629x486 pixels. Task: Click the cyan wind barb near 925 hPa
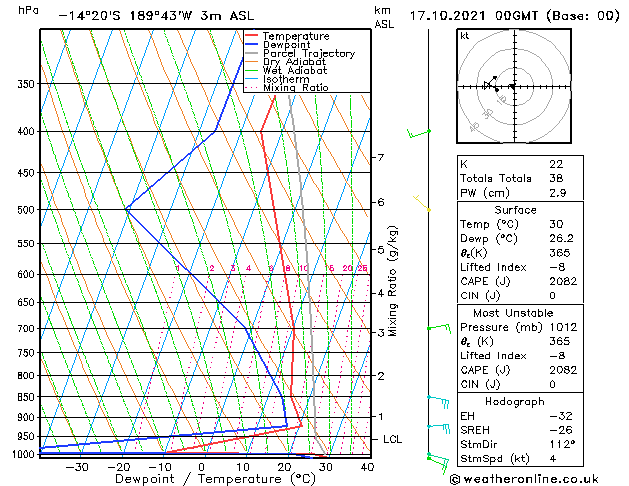click(x=439, y=428)
